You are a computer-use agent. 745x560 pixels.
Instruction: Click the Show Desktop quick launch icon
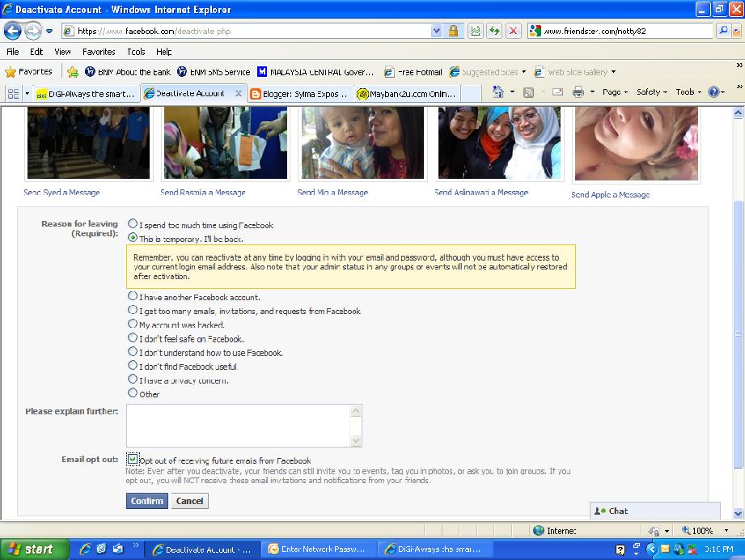click(x=101, y=549)
